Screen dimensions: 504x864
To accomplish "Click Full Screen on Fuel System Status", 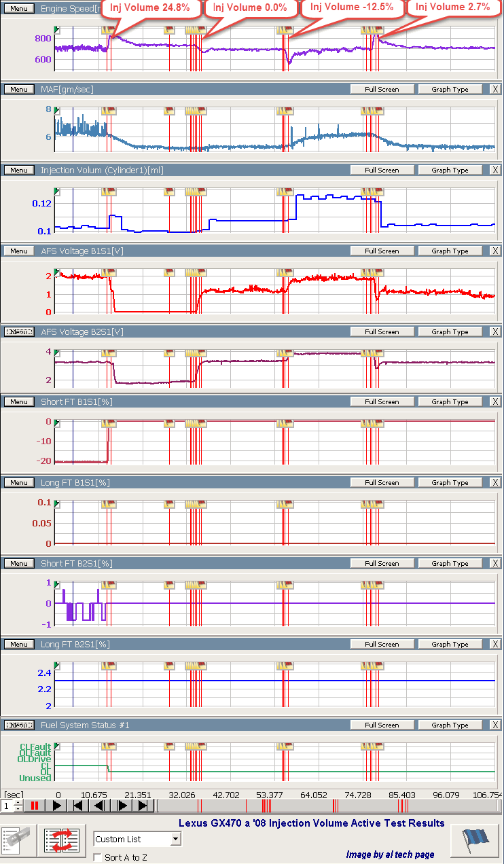I will coord(381,725).
